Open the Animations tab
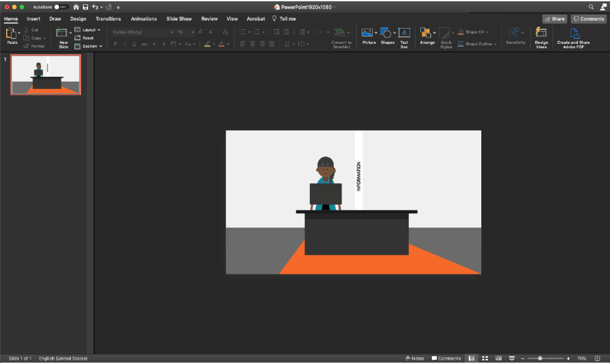Screen dimensions: 610x364 tap(144, 19)
